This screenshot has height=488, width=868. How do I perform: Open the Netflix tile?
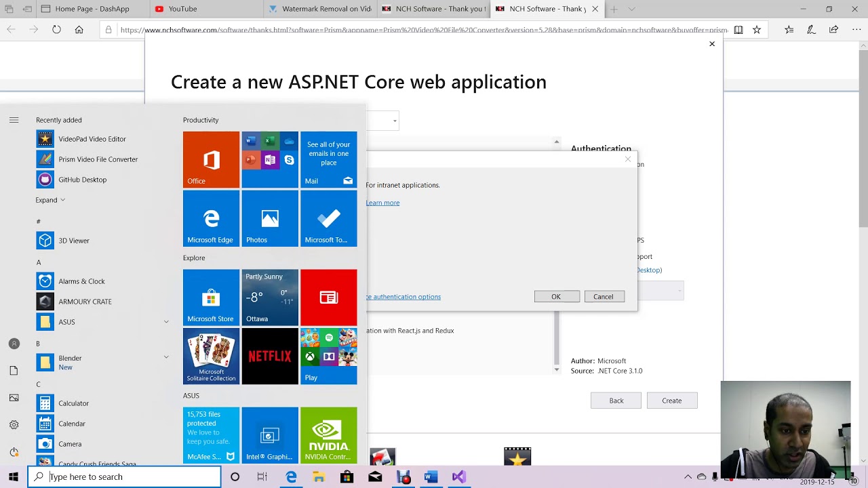pyautogui.click(x=270, y=357)
